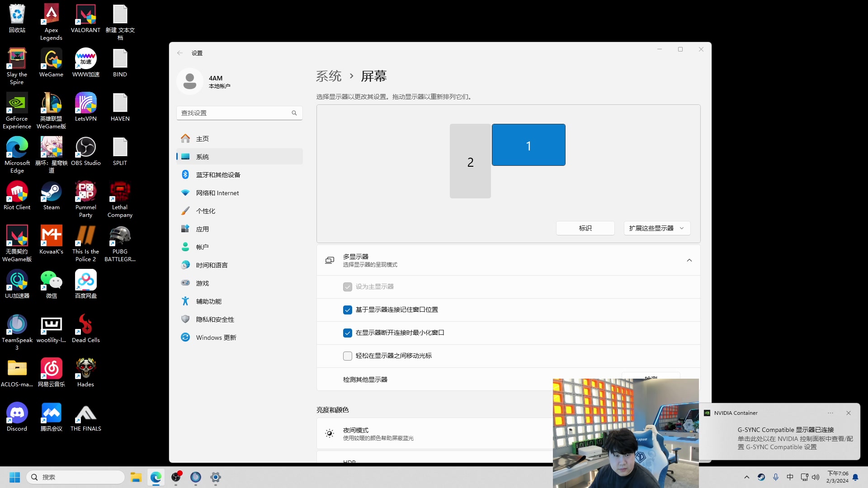This screenshot has height=488, width=868.
Task: Open Windows 更新 in sidebar
Action: coord(215,337)
